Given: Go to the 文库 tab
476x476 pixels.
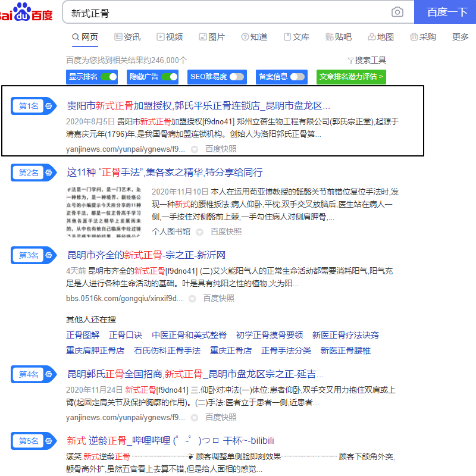Looking at the screenshot, I should tap(296, 37).
